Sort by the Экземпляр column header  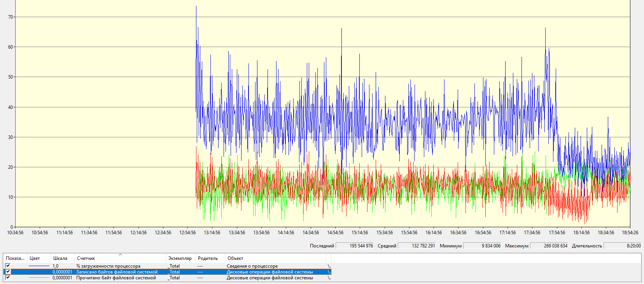tap(180, 258)
